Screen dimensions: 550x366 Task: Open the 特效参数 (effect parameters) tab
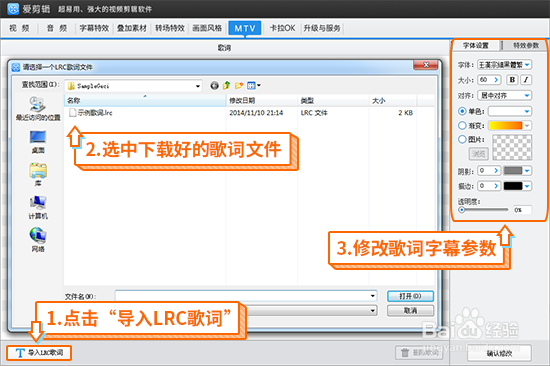(x=525, y=45)
